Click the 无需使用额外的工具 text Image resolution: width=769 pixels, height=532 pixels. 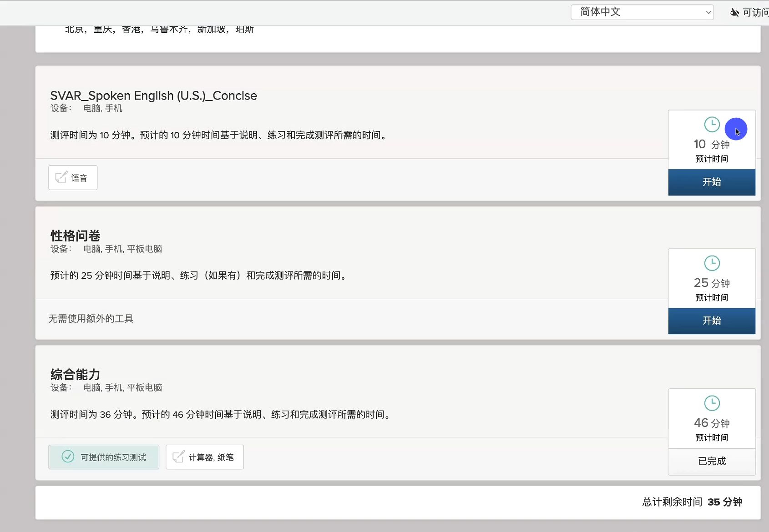(x=91, y=319)
